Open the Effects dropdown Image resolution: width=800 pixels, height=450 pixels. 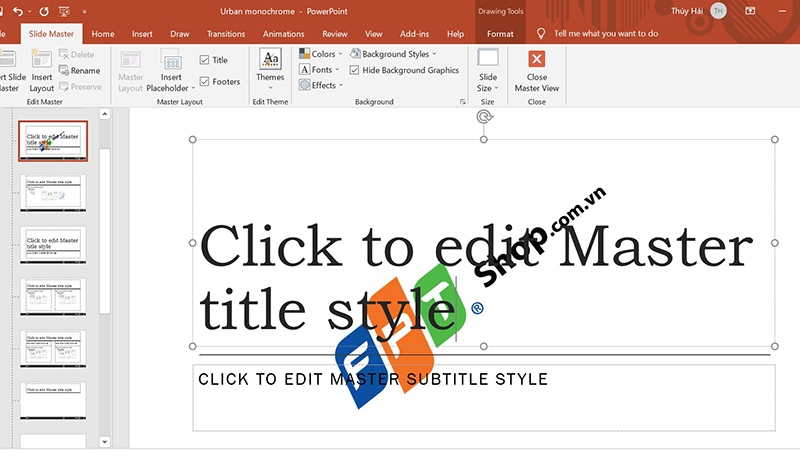point(321,85)
